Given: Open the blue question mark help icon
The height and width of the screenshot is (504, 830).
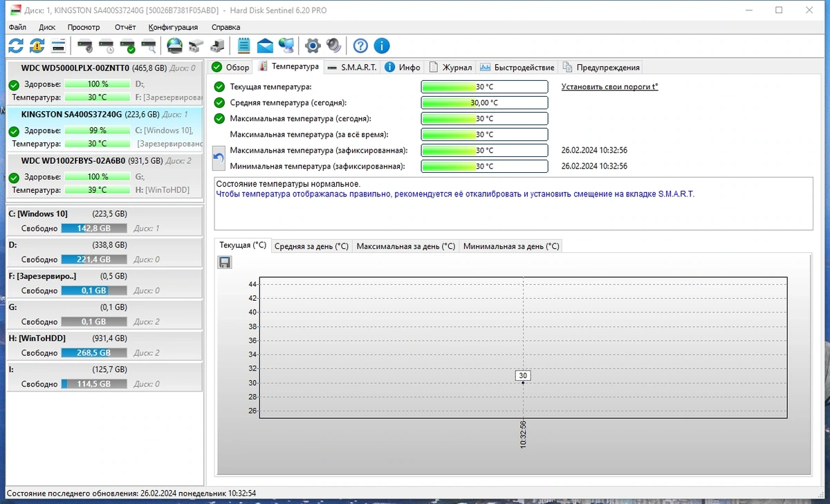Looking at the screenshot, I should [x=360, y=46].
